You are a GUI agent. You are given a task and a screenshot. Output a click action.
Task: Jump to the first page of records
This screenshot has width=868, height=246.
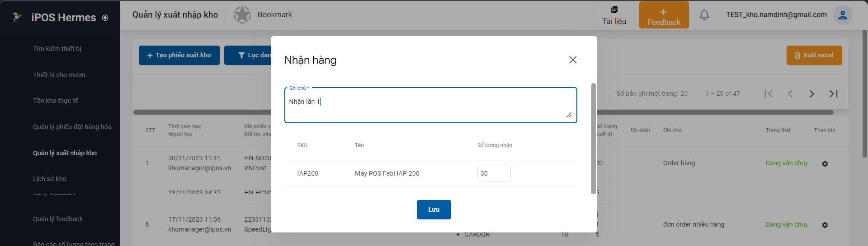point(768,94)
